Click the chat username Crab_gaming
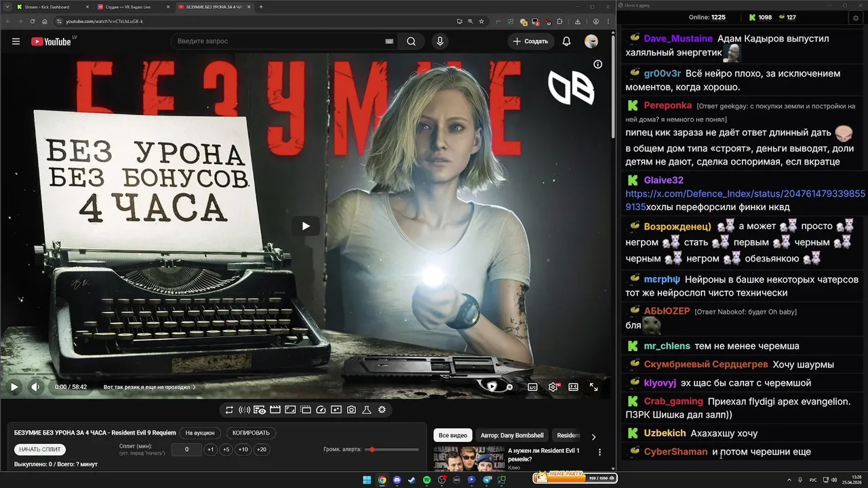868x488 pixels. coord(673,401)
